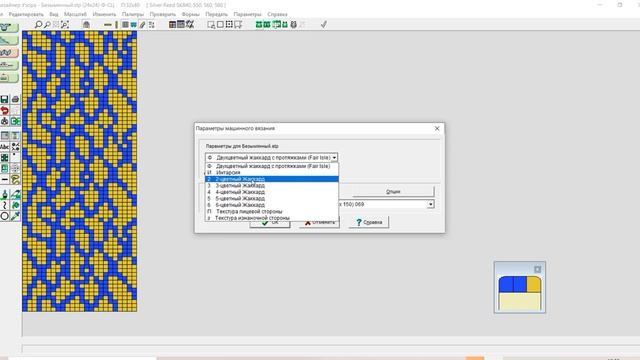Image resolution: width=640 pixels, height=360 pixels.
Task: Select the paint bottle fill tool
Action: coord(4,195)
